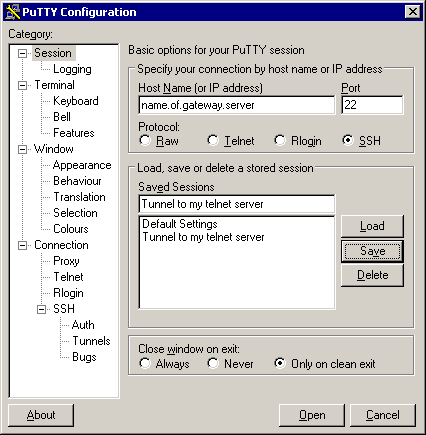Set close window on exit to Never
The image size is (426, 435).
pyautogui.click(x=213, y=363)
